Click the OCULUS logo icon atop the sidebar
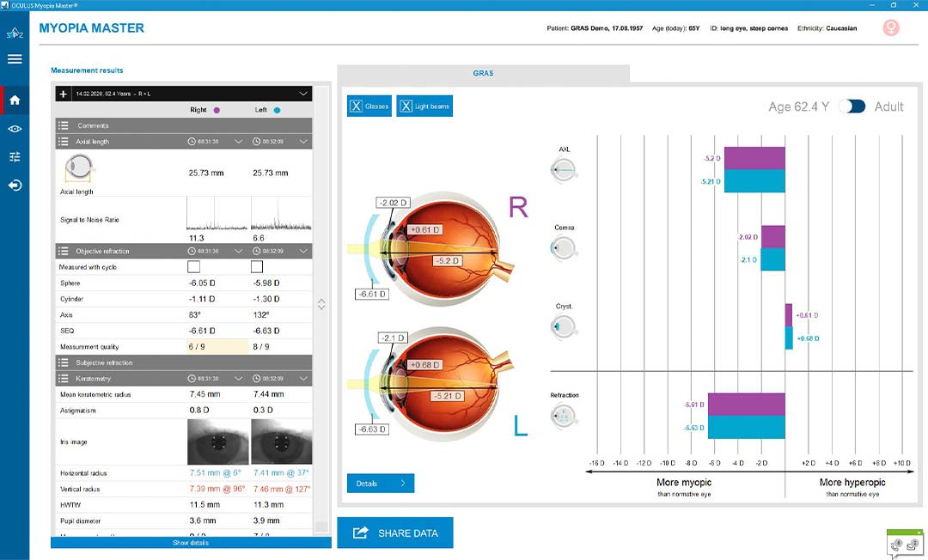This screenshot has height=560, width=928. click(15, 33)
